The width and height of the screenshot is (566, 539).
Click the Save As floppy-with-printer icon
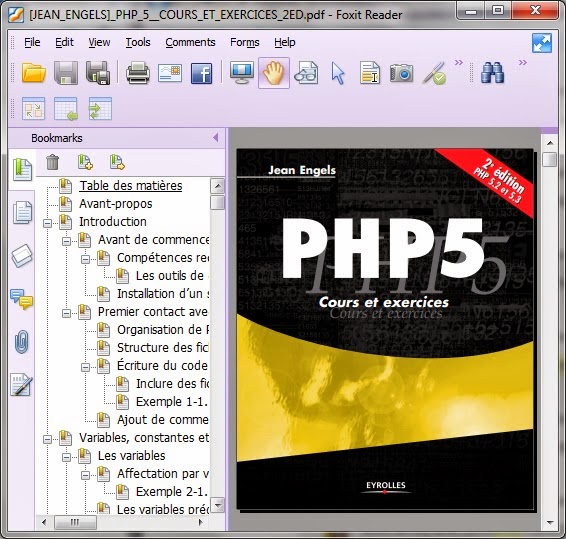(x=98, y=73)
